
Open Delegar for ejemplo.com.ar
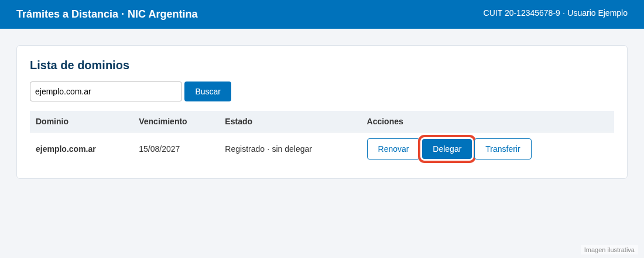click(x=447, y=149)
